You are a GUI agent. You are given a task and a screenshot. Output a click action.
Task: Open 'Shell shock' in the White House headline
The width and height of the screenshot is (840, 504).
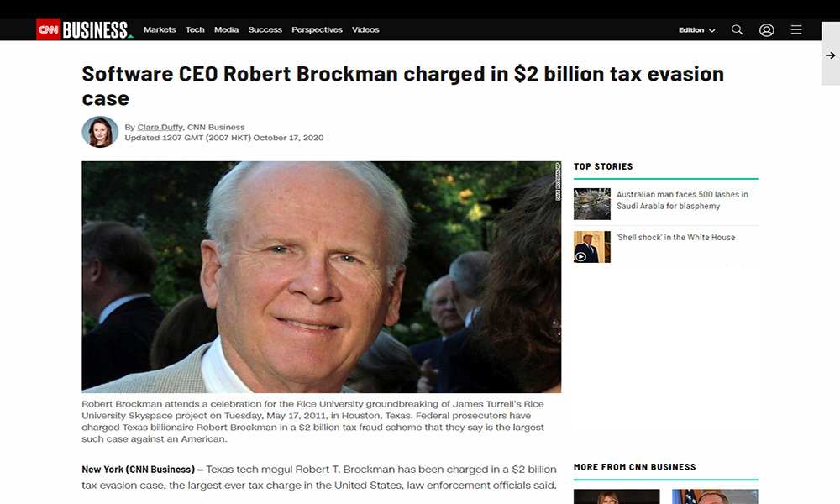tap(675, 238)
